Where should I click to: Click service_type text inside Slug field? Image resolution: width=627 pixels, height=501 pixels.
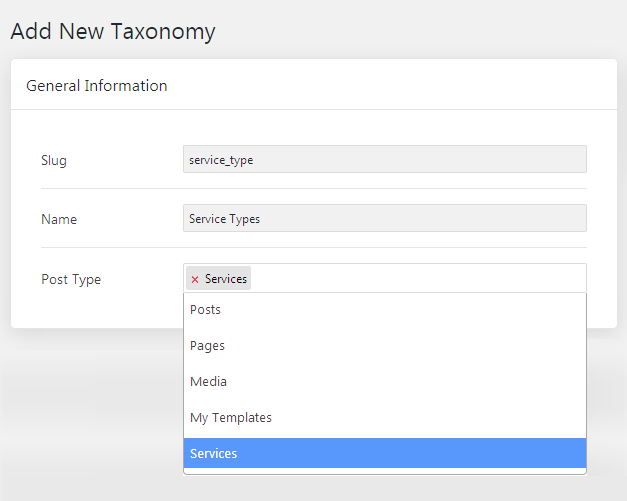coord(221,160)
